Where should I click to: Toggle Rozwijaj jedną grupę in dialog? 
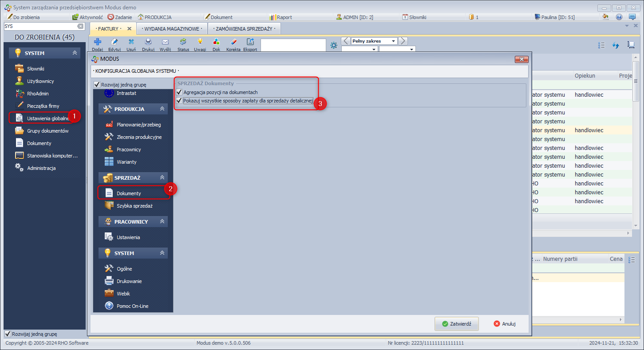97,85
